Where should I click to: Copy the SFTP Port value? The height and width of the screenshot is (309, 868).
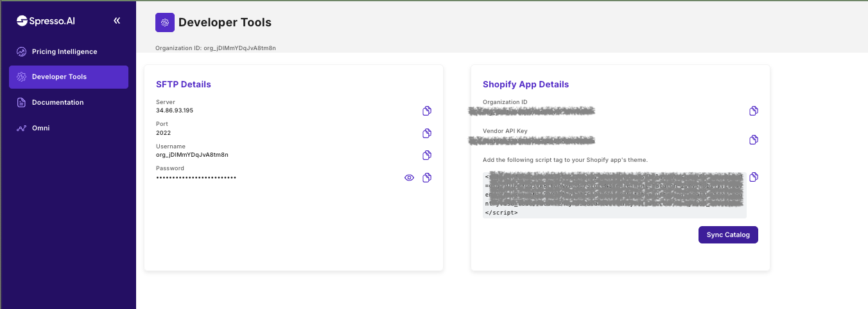426,133
